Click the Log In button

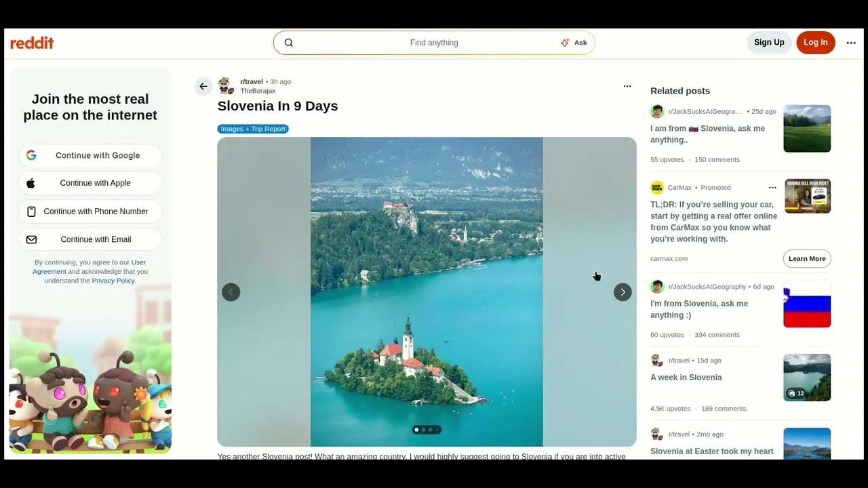pos(815,43)
